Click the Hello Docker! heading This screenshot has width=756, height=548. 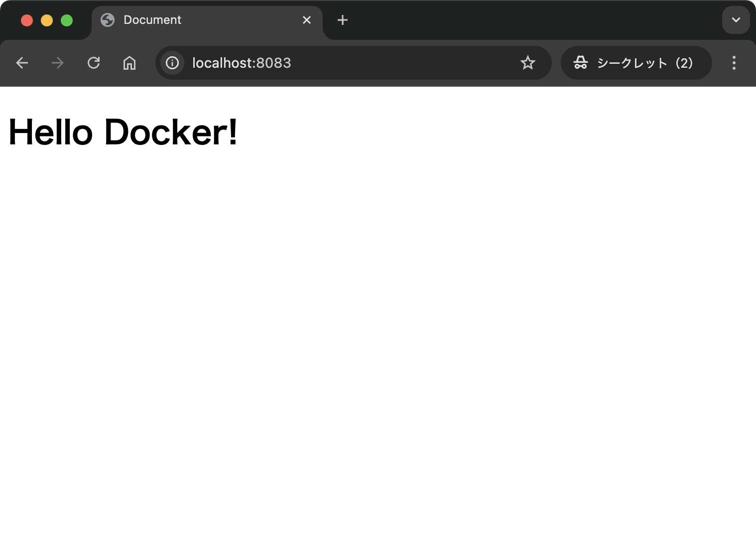point(123,133)
